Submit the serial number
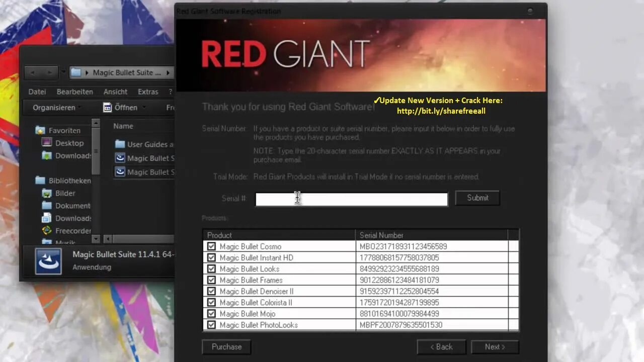Image resolution: width=644 pixels, height=362 pixels. (x=477, y=198)
